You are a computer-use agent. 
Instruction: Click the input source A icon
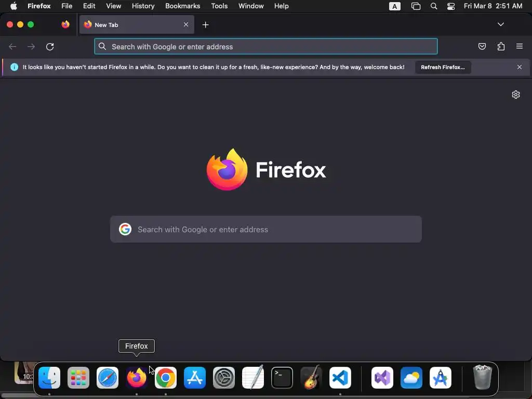point(395,6)
